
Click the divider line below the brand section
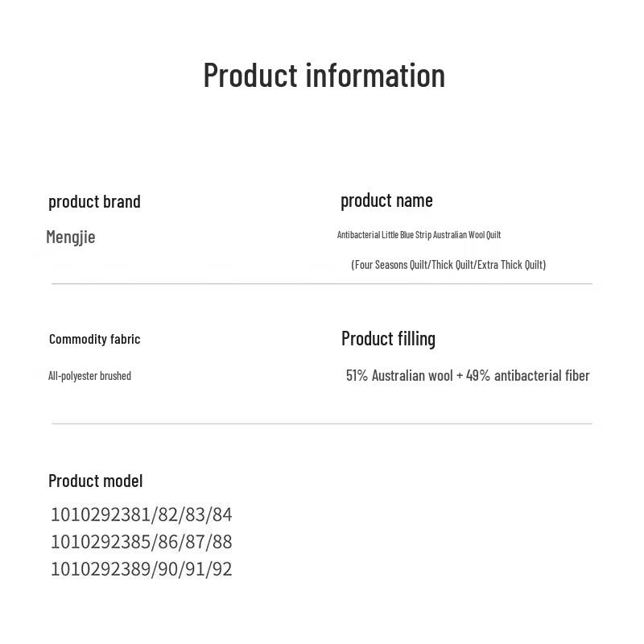click(322, 283)
